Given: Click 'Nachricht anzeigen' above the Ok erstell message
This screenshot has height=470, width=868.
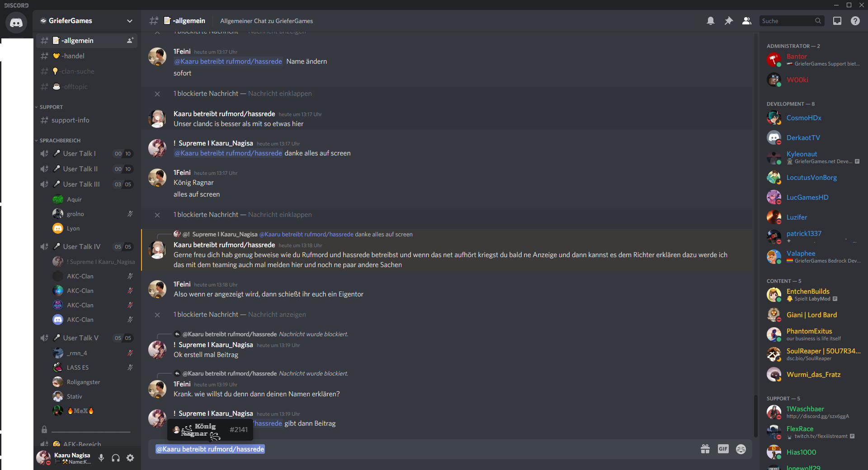Looking at the screenshot, I should [x=277, y=315].
